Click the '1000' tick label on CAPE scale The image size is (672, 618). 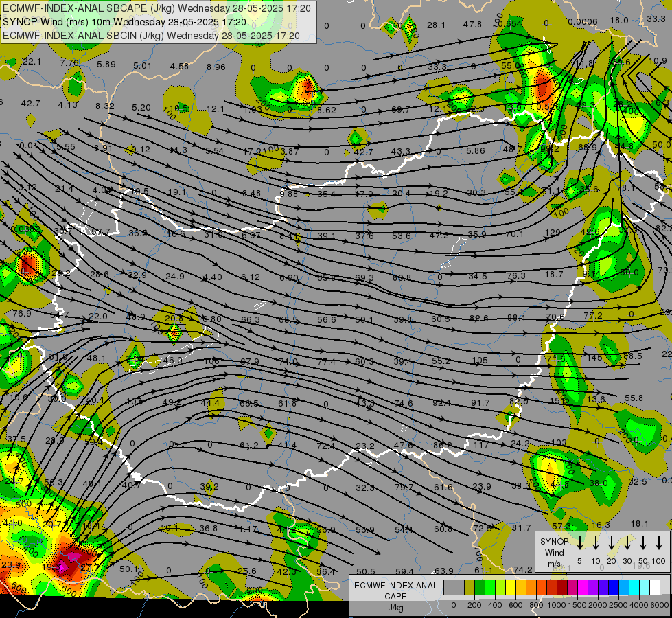(556, 605)
